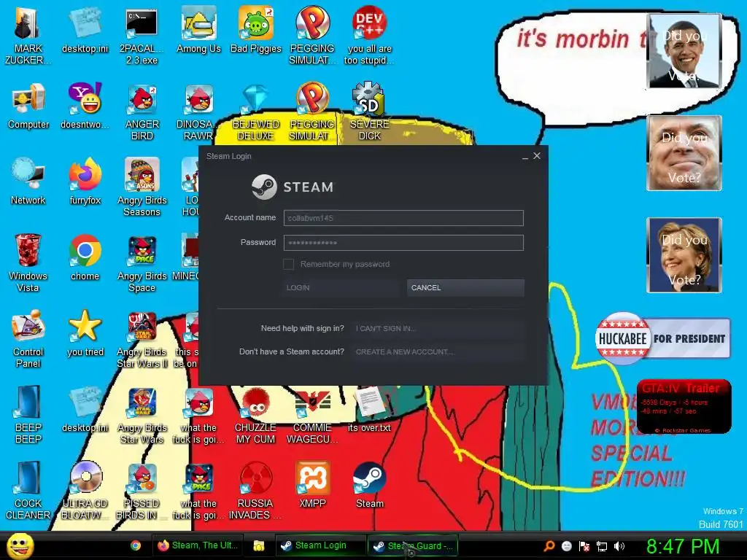This screenshot has width=747, height=560.
Task: Click the Hillary 'Did you Vote?' gadget
Action: click(684, 255)
